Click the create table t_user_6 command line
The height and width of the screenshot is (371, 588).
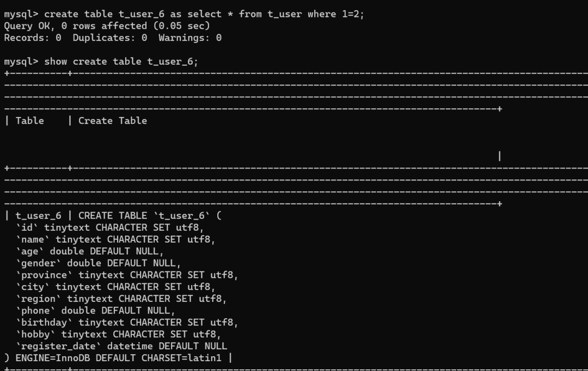pos(184,14)
